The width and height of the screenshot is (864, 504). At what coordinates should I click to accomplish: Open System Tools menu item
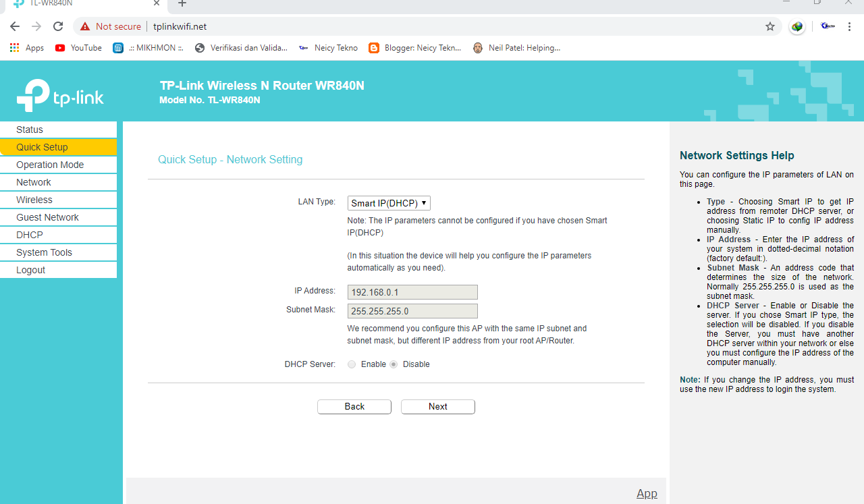(x=58, y=252)
